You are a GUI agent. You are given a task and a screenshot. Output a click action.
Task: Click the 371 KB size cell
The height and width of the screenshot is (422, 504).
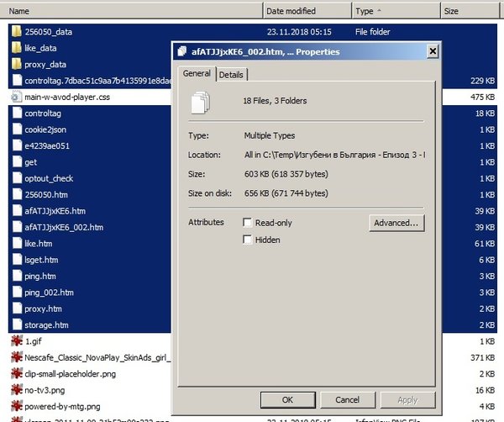pyautogui.click(x=482, y=357)
